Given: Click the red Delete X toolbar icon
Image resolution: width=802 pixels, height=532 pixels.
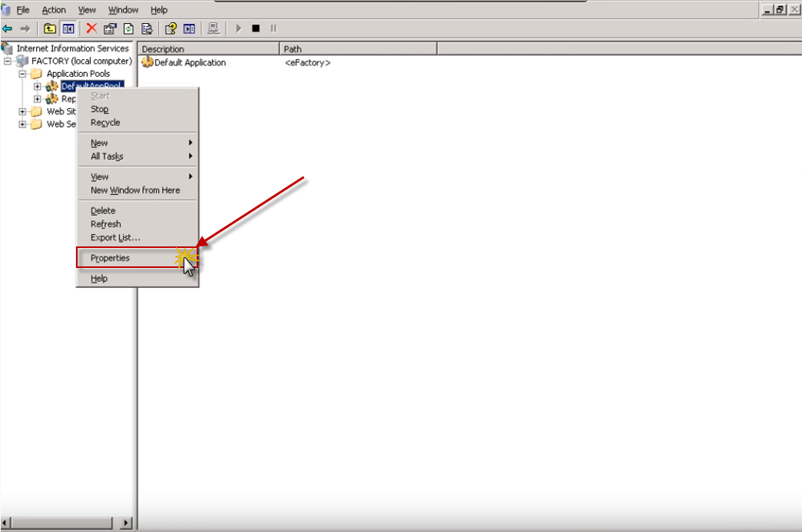Looking at the screenshot, I should tap(91, 28).
